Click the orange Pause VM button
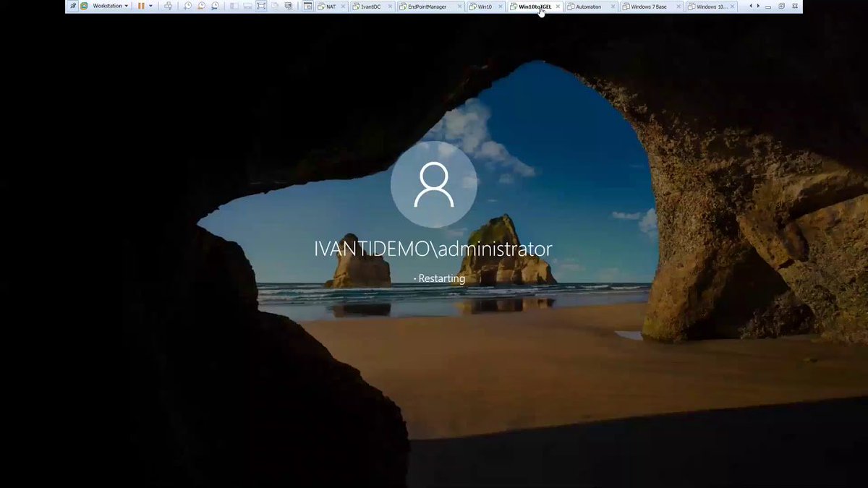This screenshot has height=488, width=868. [141, 6]
